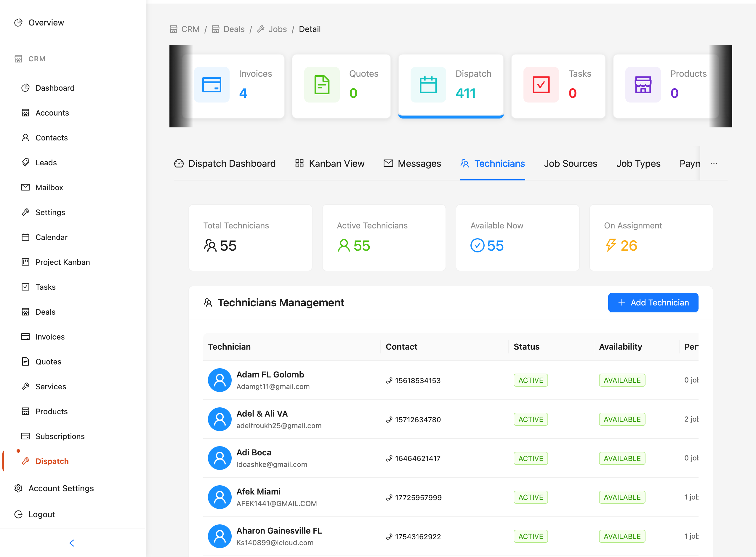
Task: Click the Add Technician button
Action: point(653,302)
